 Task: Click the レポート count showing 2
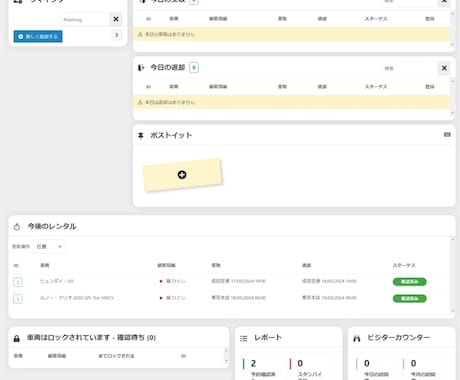[x=253, y=363]
